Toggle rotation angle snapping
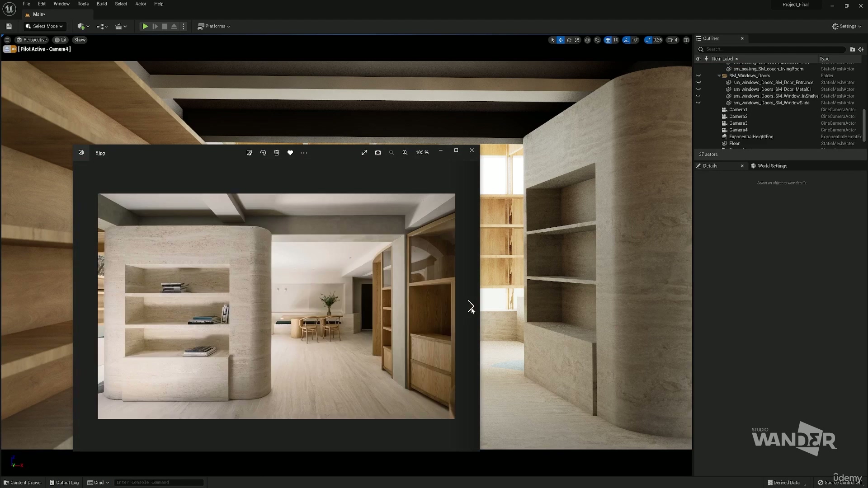 point(627,40)
